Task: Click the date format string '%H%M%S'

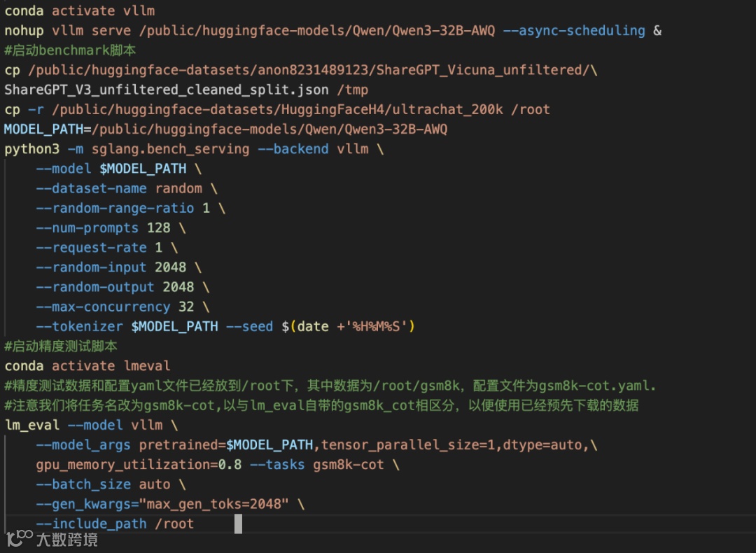Action: (x=376, y=327)
